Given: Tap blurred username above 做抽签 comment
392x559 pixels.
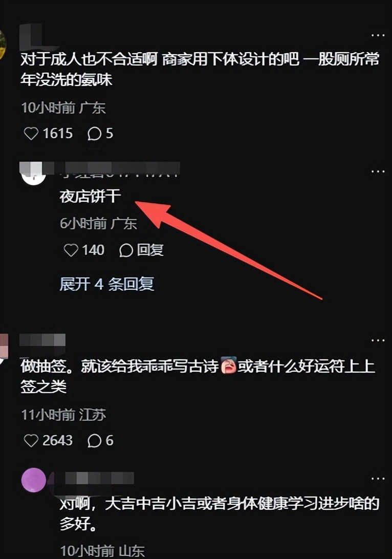Looking at the screenshot, I should [x=42, y=340].
